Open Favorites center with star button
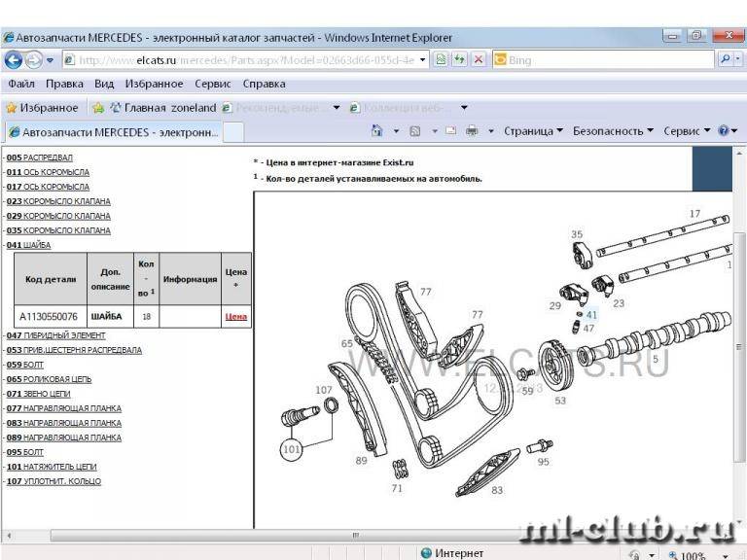 coord(42,108)
